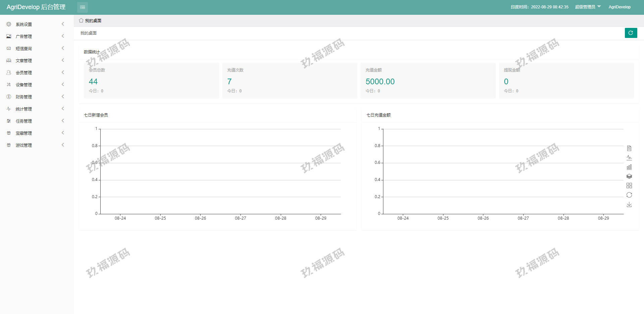Click the AgriDevelop username link
Screen dimensions: 644x314
pyautogui.click(x=620, y=7)
